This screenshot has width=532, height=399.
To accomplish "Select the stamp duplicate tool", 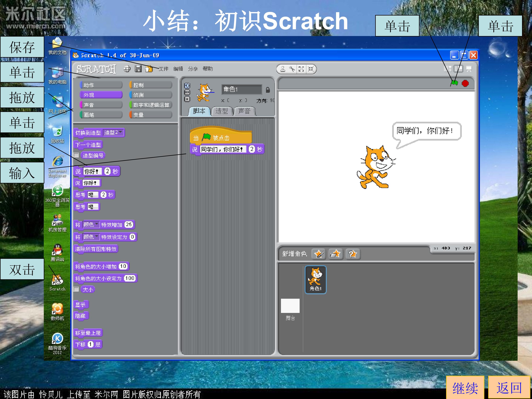I will [283, 69].
